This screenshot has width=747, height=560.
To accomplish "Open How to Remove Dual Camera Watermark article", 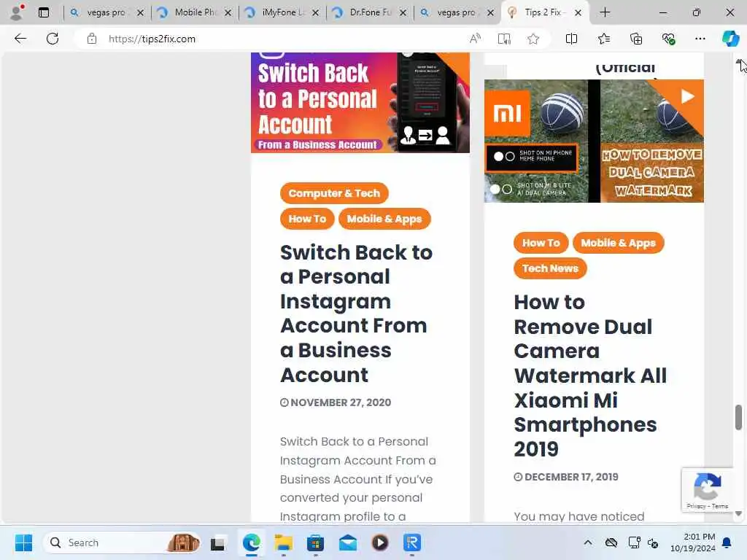I will [x=589, y=376].
